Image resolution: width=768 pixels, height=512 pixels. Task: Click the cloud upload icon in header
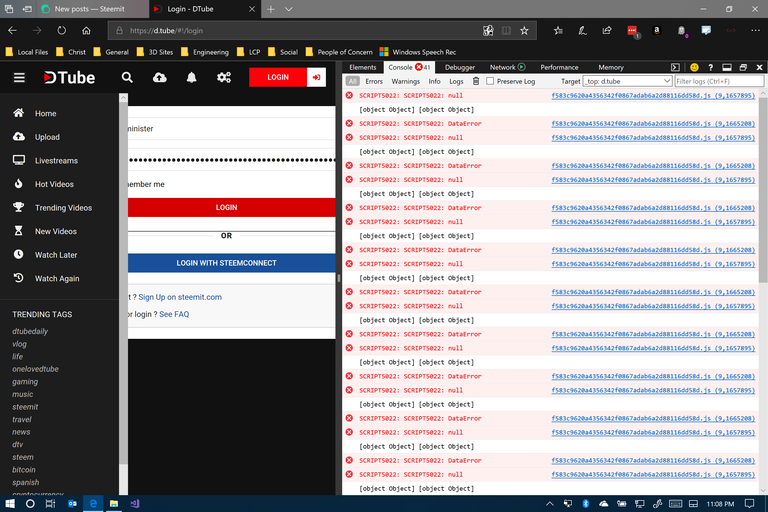159,77
